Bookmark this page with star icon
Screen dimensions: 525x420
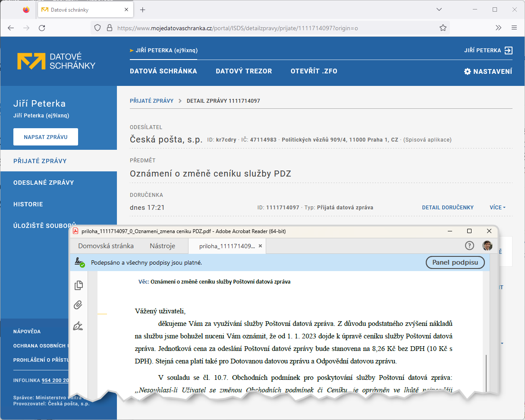(443, 28)
